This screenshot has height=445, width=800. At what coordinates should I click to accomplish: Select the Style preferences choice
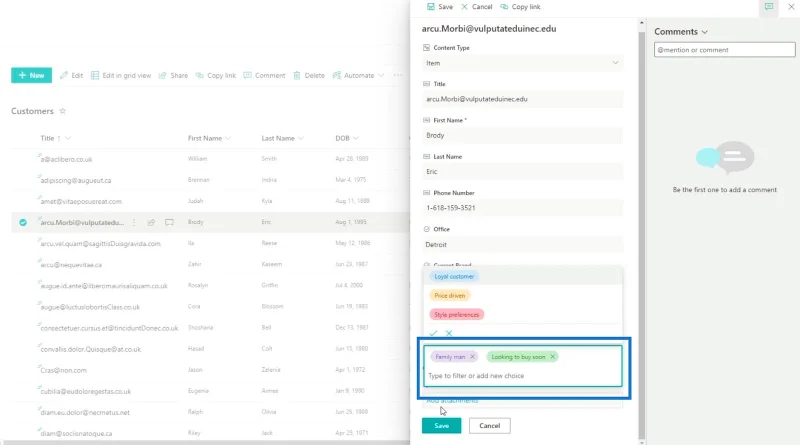[457, 314]
